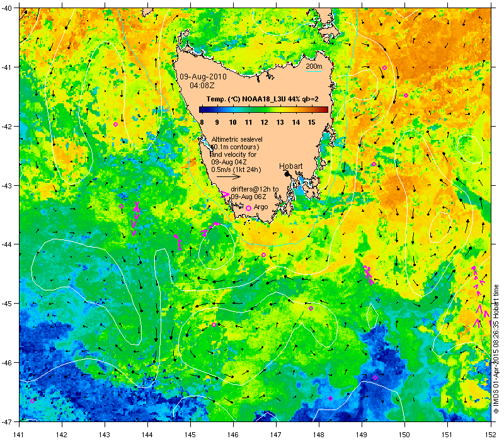Click green middle of temperature color bar
Viewport: 504px width, 441px height.
263,110
